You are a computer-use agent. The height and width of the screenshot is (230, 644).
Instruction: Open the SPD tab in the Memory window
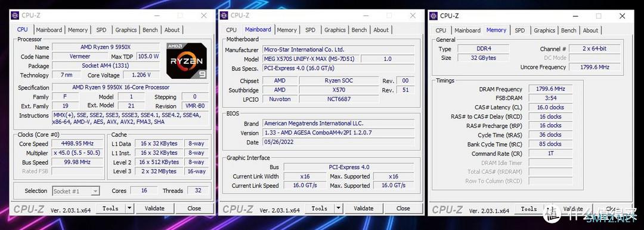point(519,30)
